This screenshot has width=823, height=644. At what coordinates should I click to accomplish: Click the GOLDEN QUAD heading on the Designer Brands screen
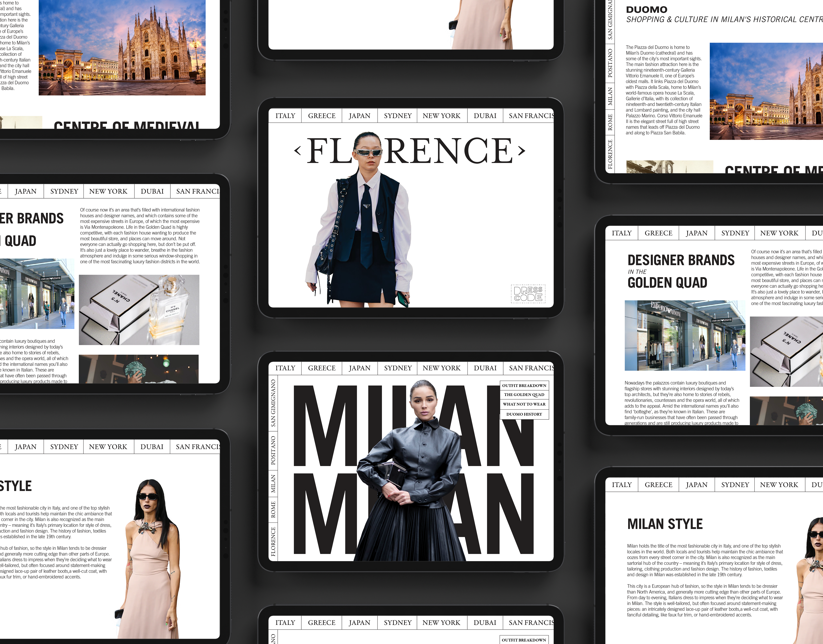pyautogui.click(x=667, y=283)
